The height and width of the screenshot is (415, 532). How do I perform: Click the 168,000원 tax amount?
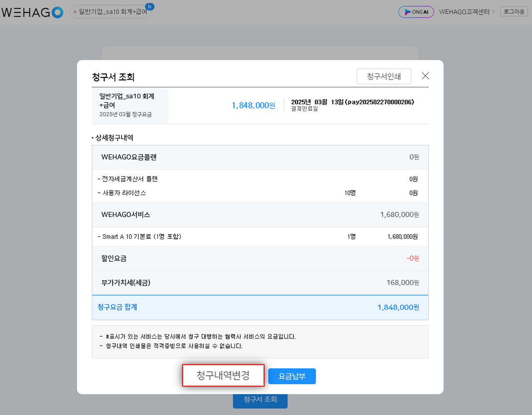402,282
